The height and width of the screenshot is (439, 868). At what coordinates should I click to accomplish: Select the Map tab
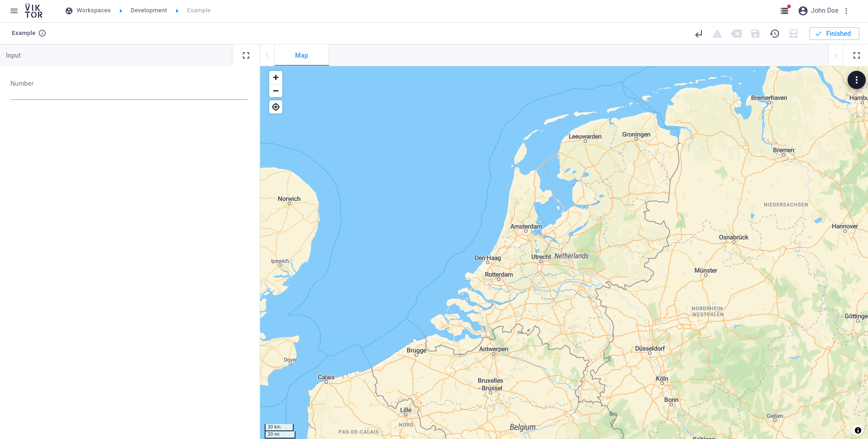tap(301, 55)
